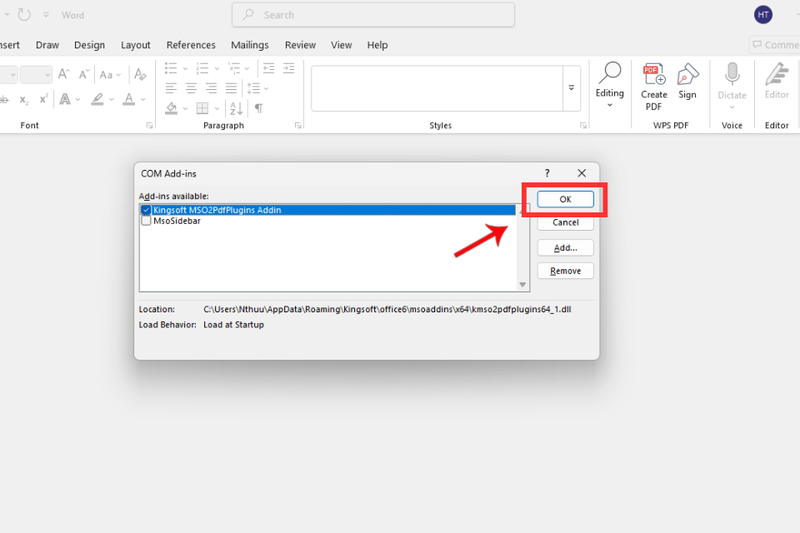
Task: Check the MsoSidebar checkbox
Action: click(x=146, y=221)
